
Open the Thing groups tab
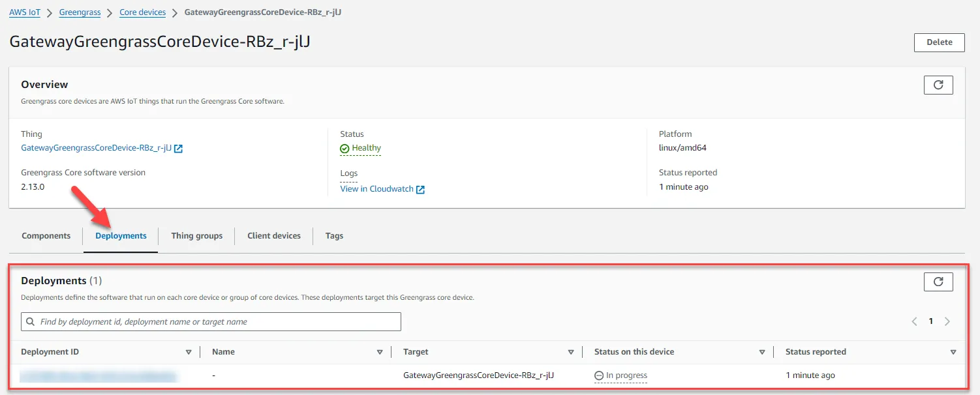[x=197, y=236]
